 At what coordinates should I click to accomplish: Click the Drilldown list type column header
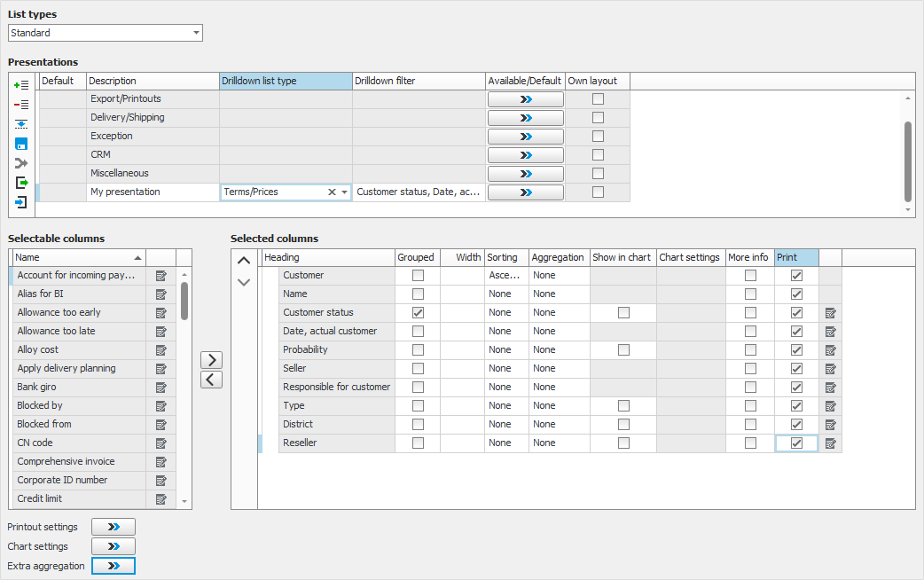click(x=286, y=81)
